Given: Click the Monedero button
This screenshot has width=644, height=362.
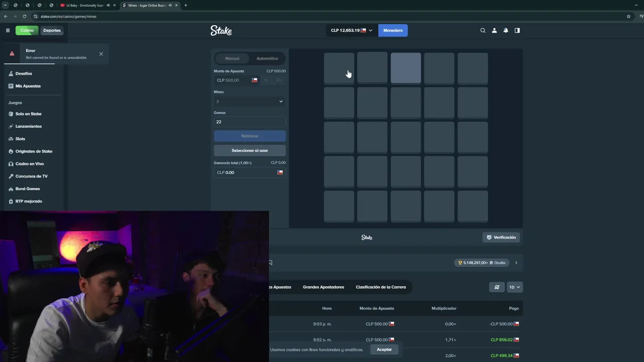Looking at the screenshot, I should click(x=393, y=30).
